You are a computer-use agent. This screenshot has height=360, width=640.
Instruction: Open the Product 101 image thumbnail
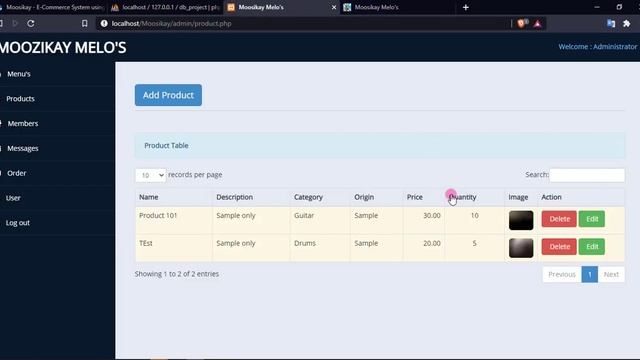pos(521,220)
